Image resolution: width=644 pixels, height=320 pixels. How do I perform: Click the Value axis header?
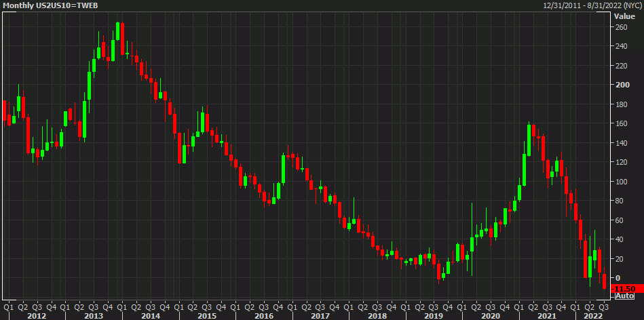pos(624,16)
